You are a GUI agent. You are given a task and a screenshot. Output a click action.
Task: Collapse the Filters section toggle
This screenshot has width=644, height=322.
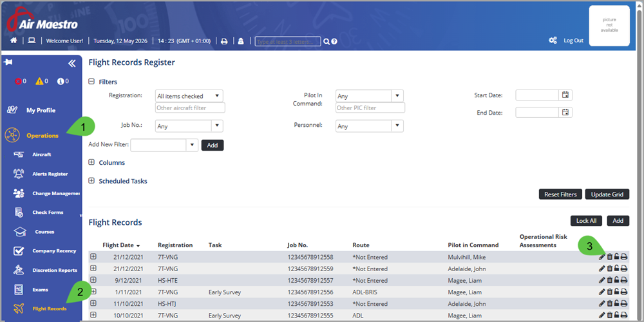click(x=91, y=82)
